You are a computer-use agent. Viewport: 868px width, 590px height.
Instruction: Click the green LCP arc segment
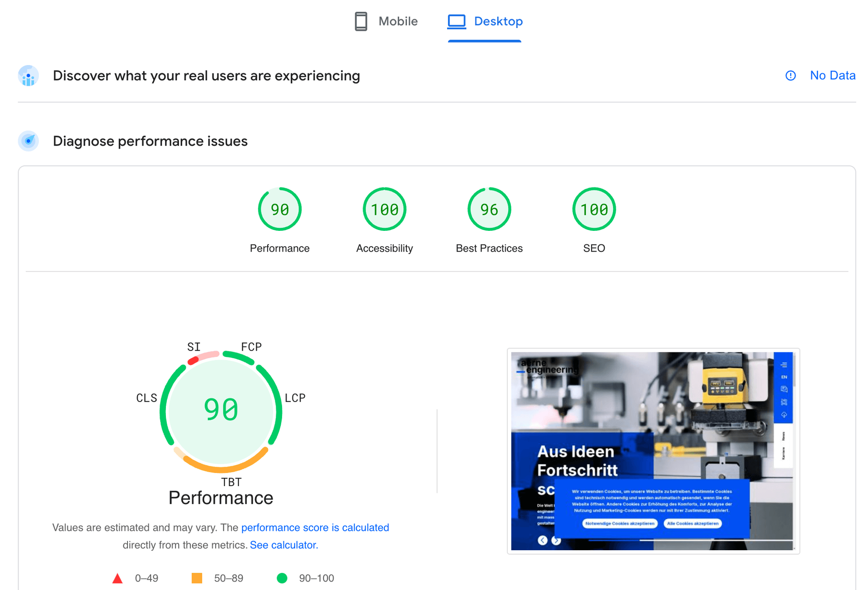pyautogui.click(x=274, y=403)
